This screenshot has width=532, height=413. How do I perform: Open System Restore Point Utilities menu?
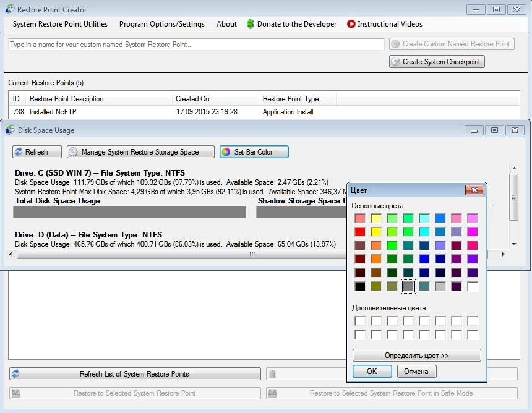60,24
